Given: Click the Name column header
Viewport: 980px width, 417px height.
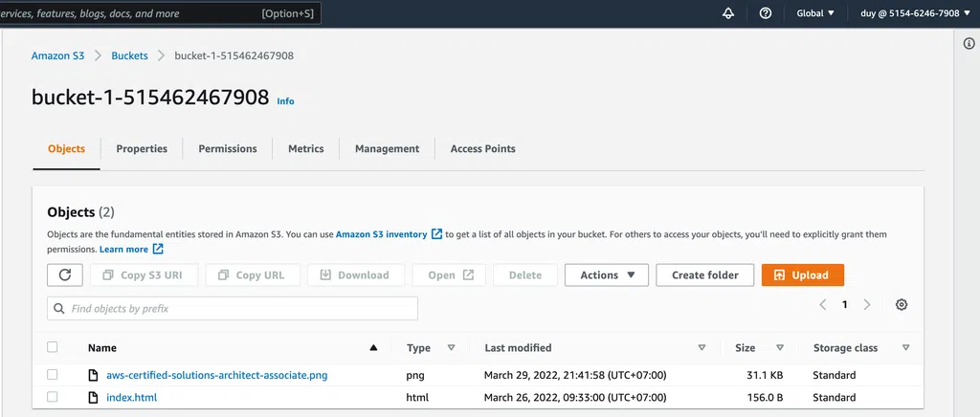Looking at the screenshot, I should pos(101,348).
